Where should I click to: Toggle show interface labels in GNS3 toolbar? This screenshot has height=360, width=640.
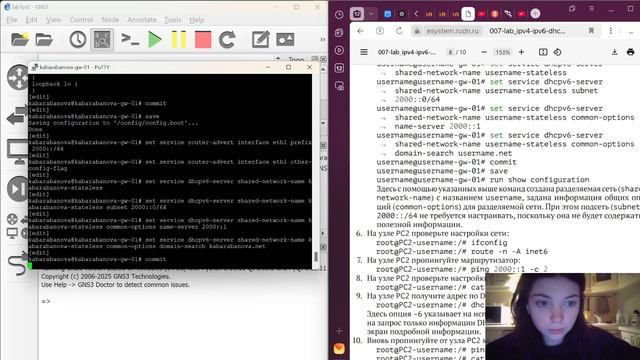tap(102, 40)
